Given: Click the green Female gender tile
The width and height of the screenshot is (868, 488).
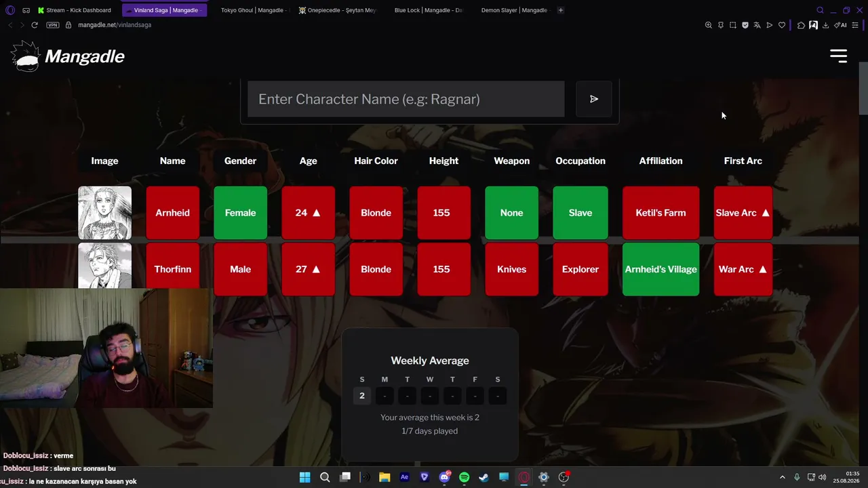Looking at the screenshot, I should pyautogui.click(x=241, y=213).
